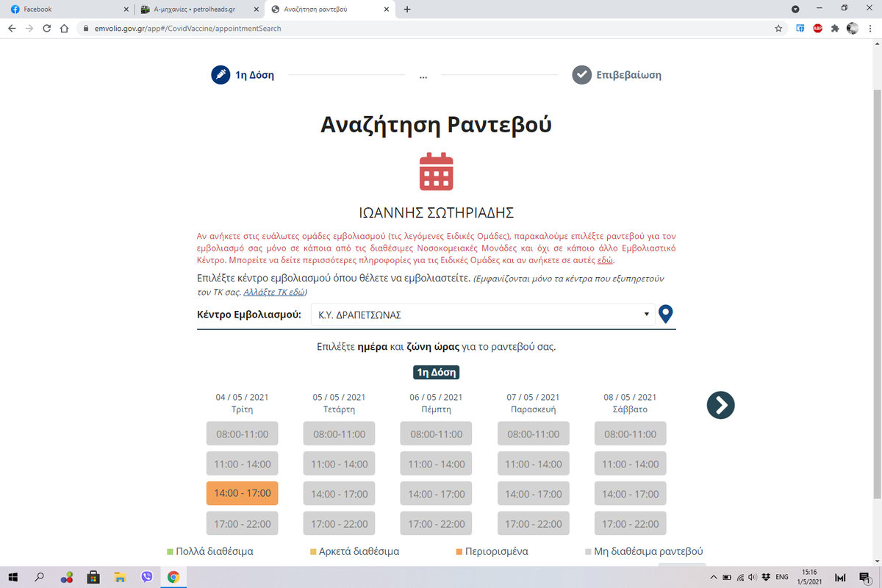Click the 'Αλλάξτε ΤΚ εδώ' link

[x=274, y=292]
